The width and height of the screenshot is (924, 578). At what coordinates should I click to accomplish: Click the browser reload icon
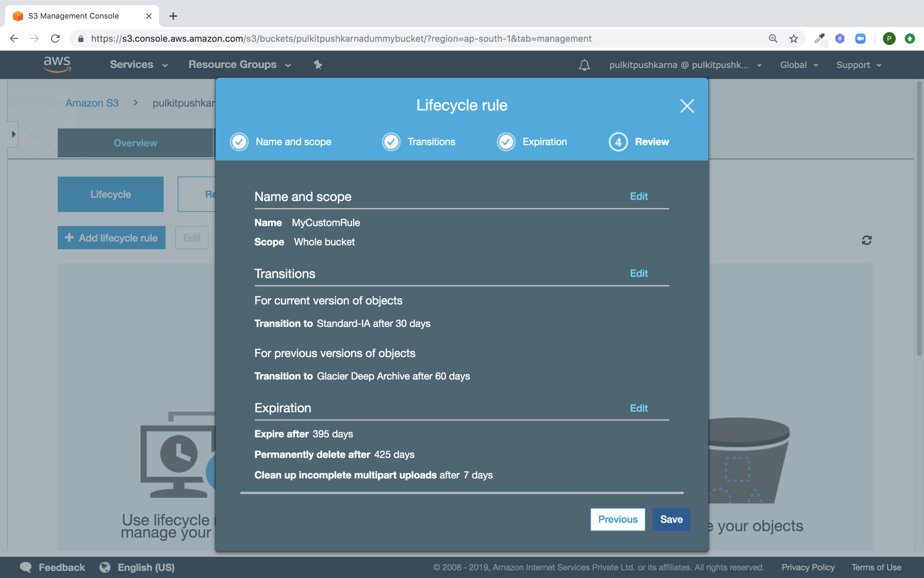55,39
